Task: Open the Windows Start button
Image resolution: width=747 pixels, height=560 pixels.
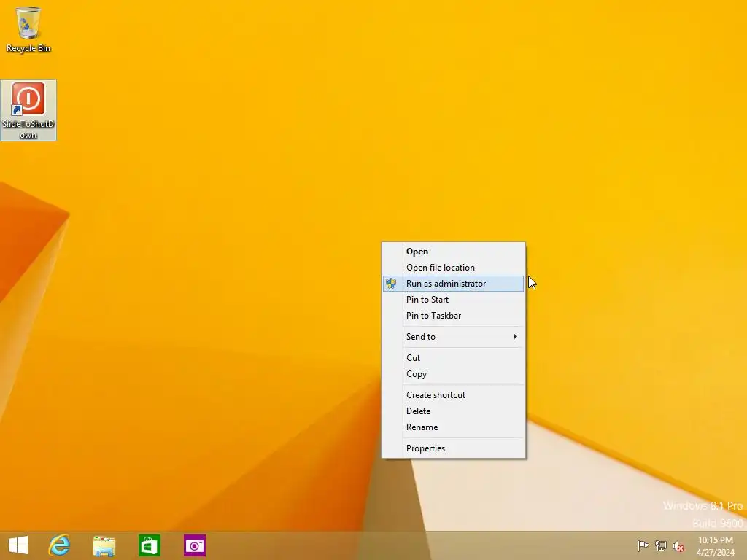Action: click(18, 545)
